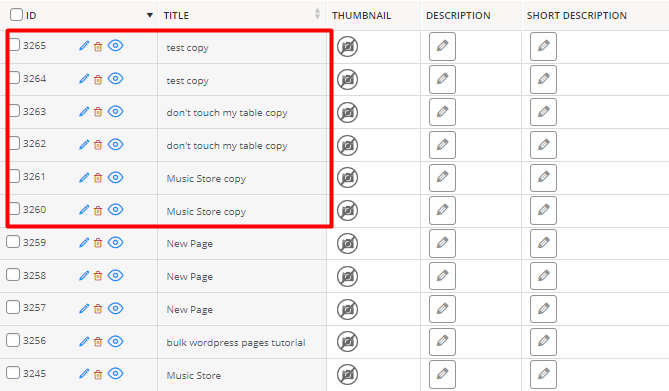Preview page 3245 with the eye icon
The width and height of the screenshot is (669, 391).
tap(115, 373)
